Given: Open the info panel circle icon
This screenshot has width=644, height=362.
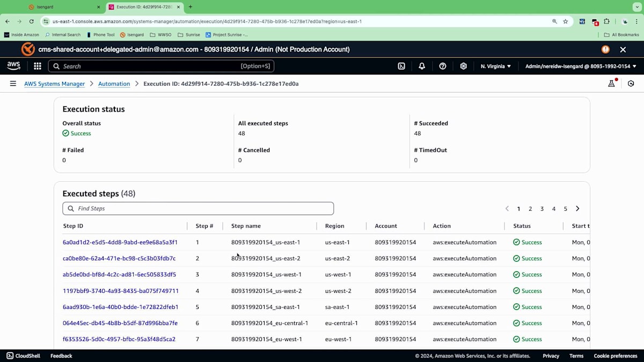Looking at the screenshot, I should [631, 84].
